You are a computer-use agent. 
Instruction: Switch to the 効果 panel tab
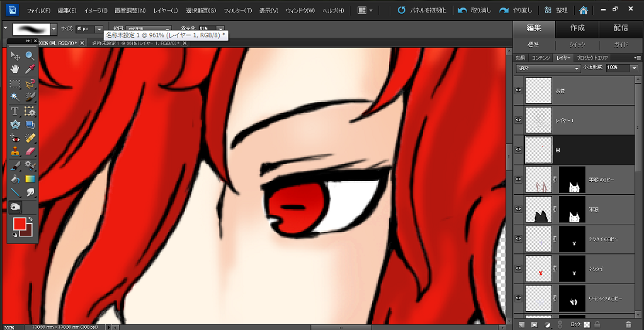(x=521, y=58)
